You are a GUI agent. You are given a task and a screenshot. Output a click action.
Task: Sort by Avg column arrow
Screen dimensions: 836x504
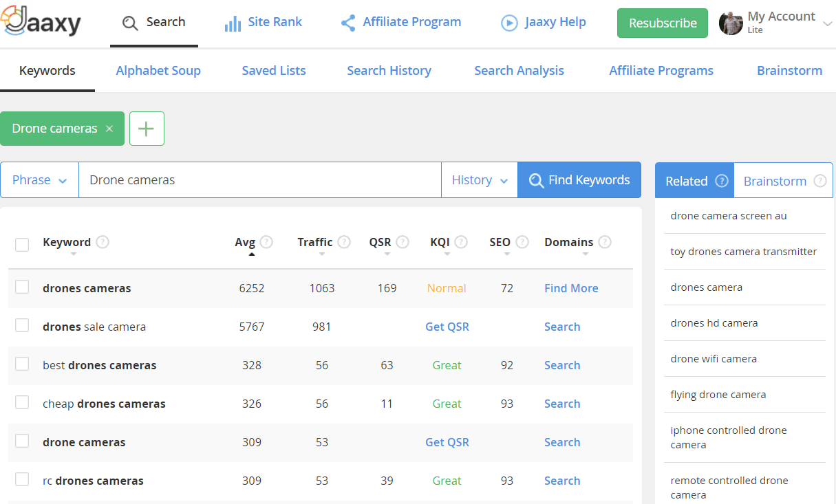click(252, 254)
